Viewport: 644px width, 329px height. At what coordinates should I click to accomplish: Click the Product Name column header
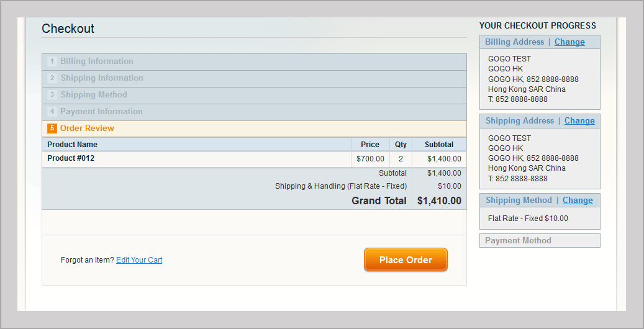point(72,145)
